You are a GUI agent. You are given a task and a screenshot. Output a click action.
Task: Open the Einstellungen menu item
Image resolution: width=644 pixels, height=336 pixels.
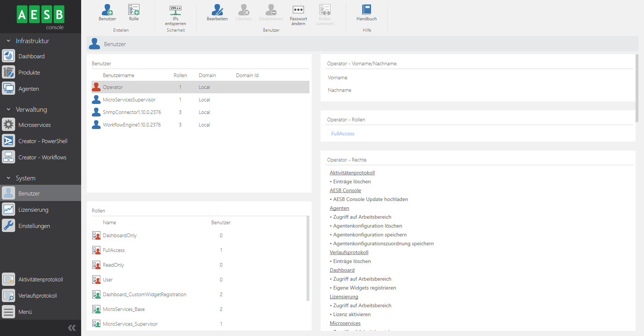(x=34, y=226)
